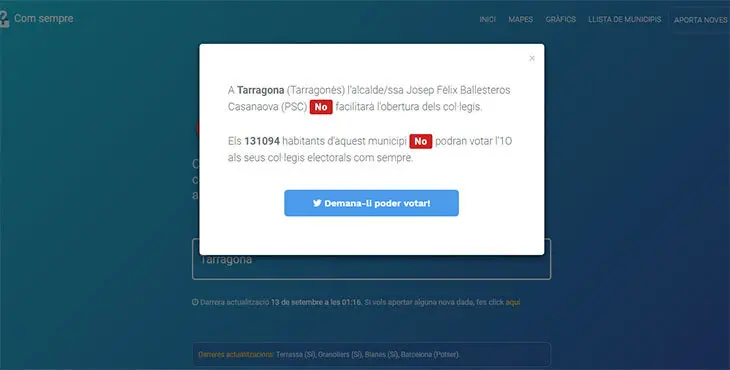Close the Tarragona modal with the X
This screenshot has width=730, height=370.
(532, 58)
